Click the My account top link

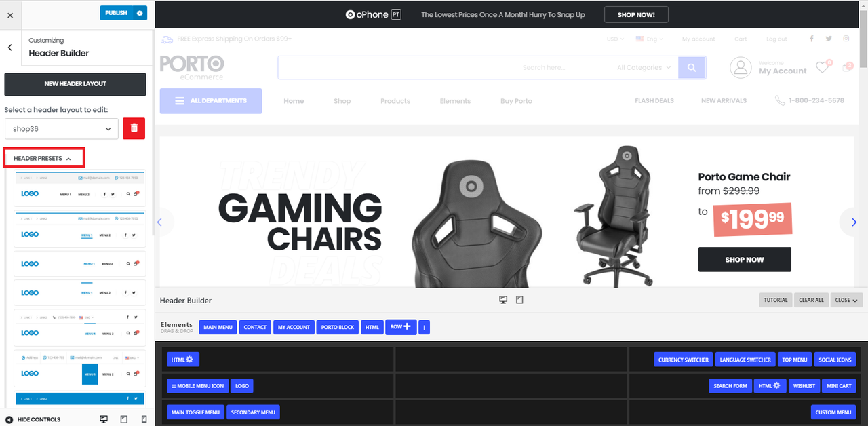point(698,39)
